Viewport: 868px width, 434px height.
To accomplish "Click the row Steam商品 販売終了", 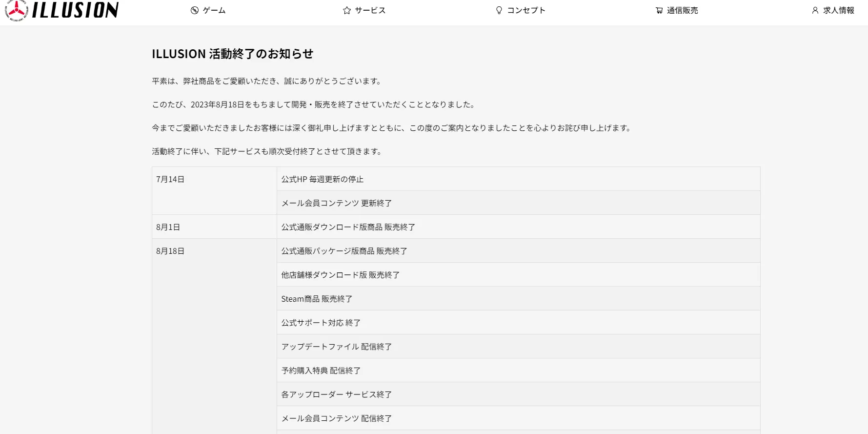I will click(519, 299).
